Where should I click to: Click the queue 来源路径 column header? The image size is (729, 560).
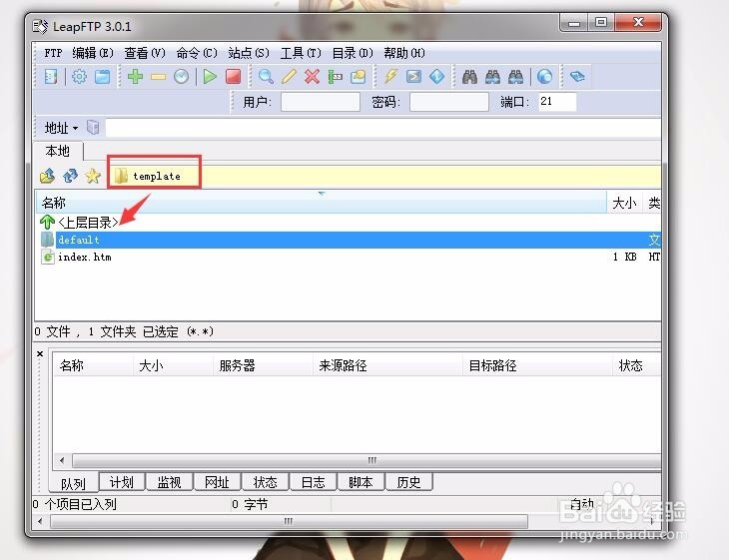coord(388,365)
